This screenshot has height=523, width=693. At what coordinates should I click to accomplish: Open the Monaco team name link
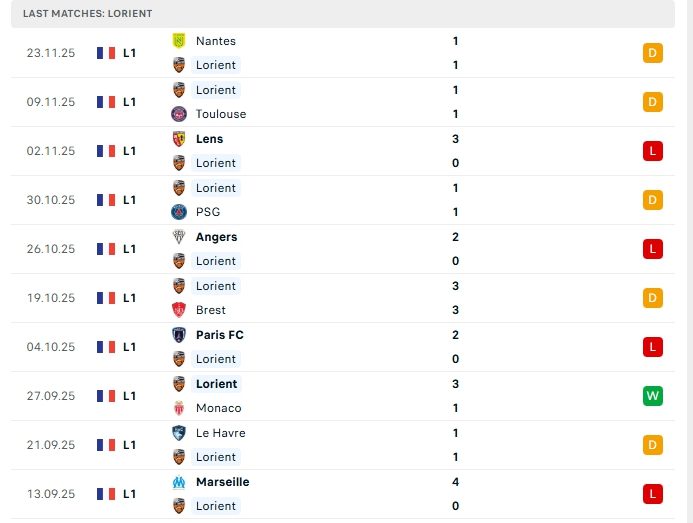(218, 408)
